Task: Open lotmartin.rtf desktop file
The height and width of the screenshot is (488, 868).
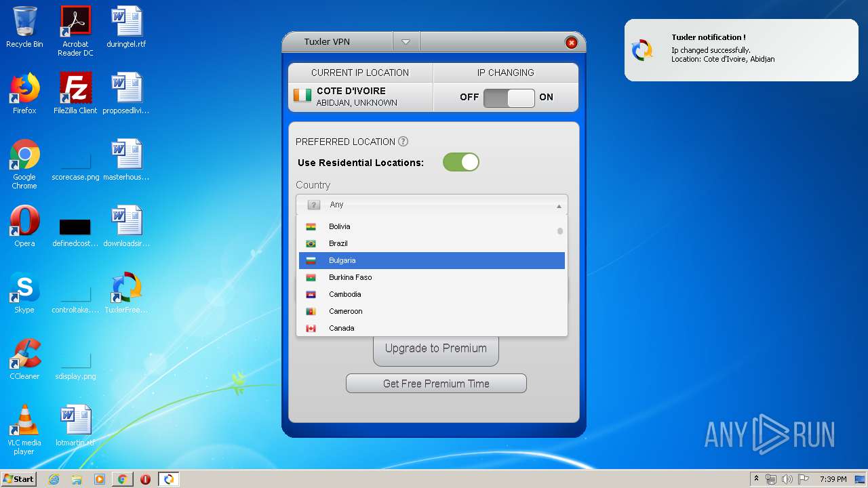Action: (75, 426)
